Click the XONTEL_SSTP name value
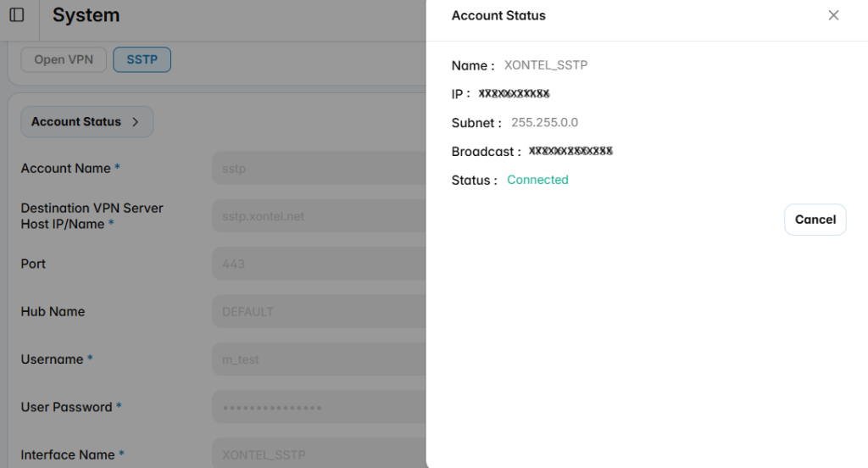Screen dimensions: 868x468 point(546,65)
